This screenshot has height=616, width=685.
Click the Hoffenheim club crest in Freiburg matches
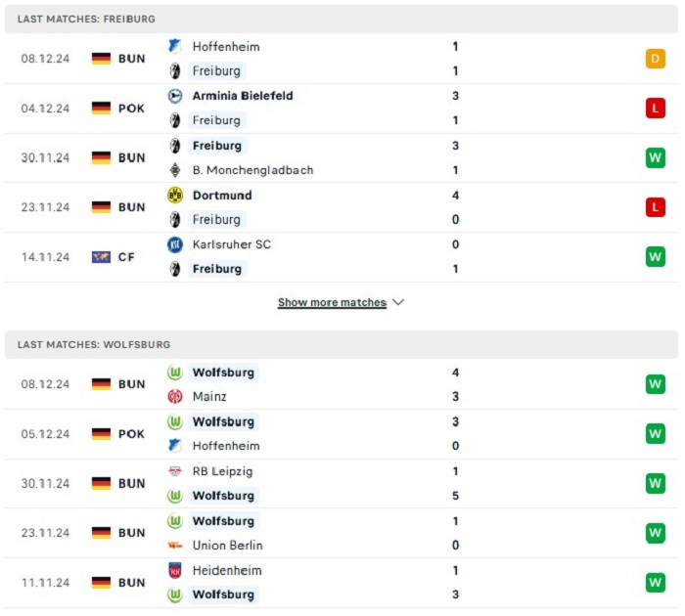point(175,46)
